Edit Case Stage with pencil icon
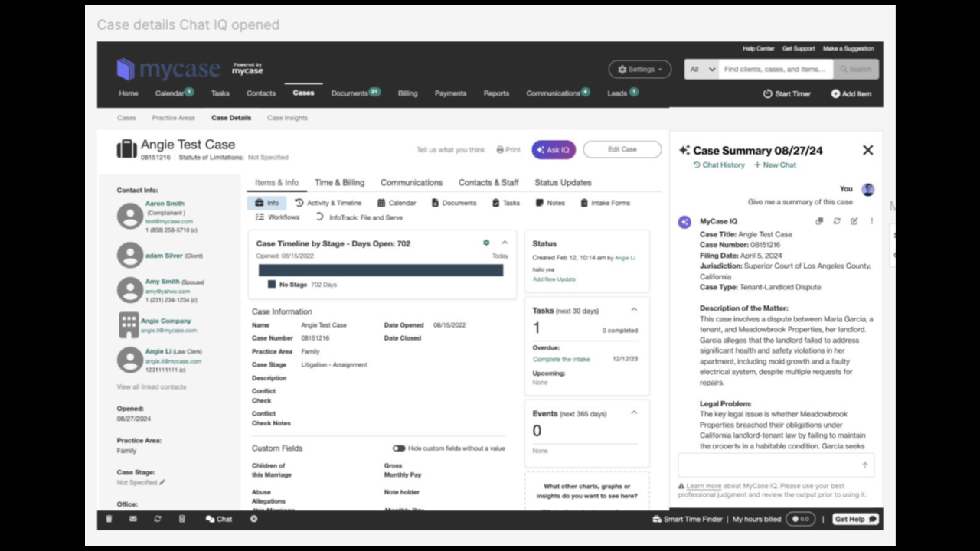 (x=162, y=483)
